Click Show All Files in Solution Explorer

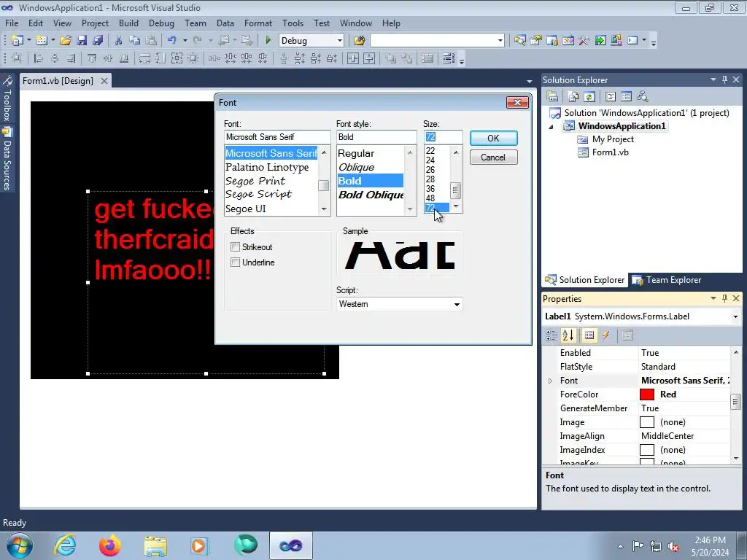point(573,97)
